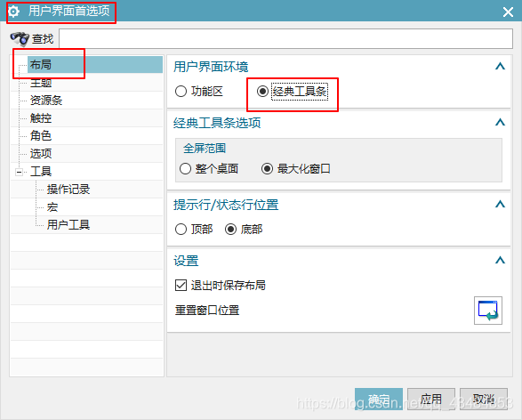Click the reset window position icon button
The height and width of the screenshot is (420, 522).
coord(488,311)
